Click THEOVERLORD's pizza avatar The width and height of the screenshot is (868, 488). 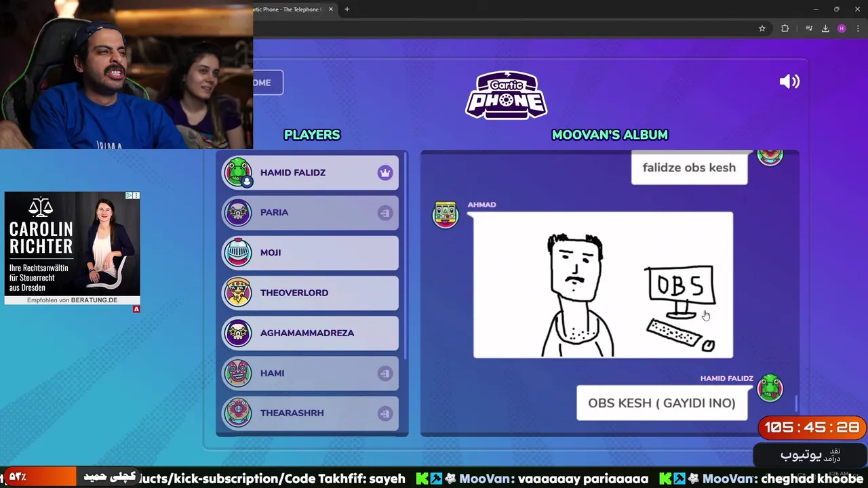coord(238,293)
